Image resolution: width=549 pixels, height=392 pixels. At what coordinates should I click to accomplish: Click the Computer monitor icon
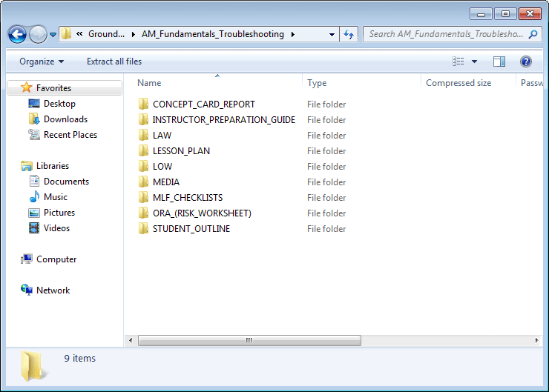27,259
